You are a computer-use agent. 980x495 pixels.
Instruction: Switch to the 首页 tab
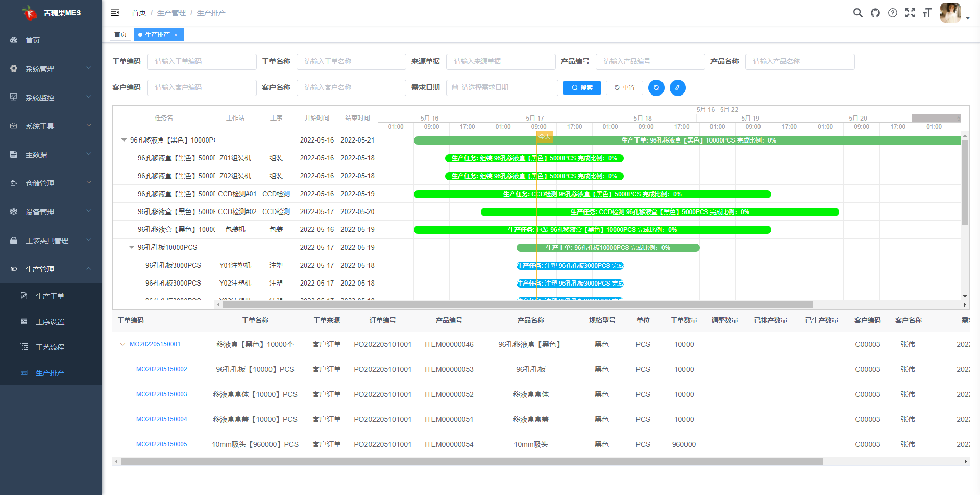[120, 35]
